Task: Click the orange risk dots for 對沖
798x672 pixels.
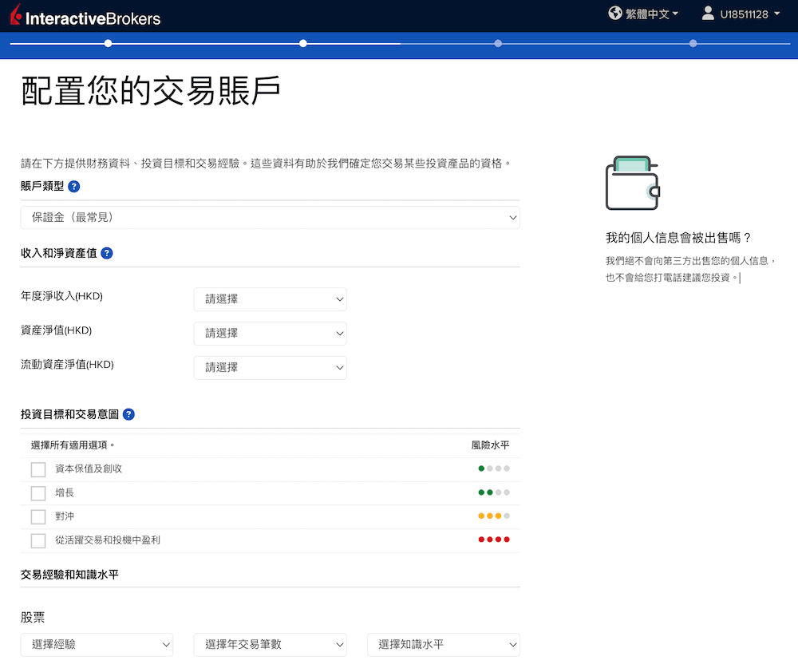Action: [494, 516]
